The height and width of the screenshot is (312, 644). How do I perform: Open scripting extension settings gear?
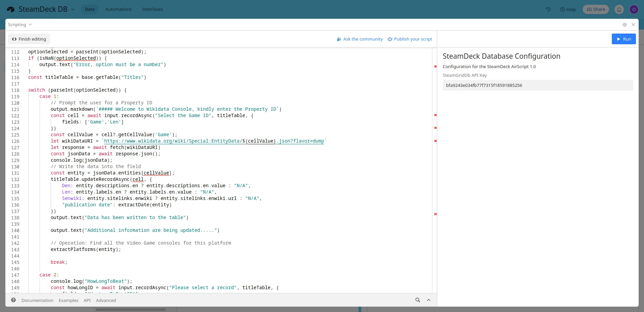coord(625,24)
